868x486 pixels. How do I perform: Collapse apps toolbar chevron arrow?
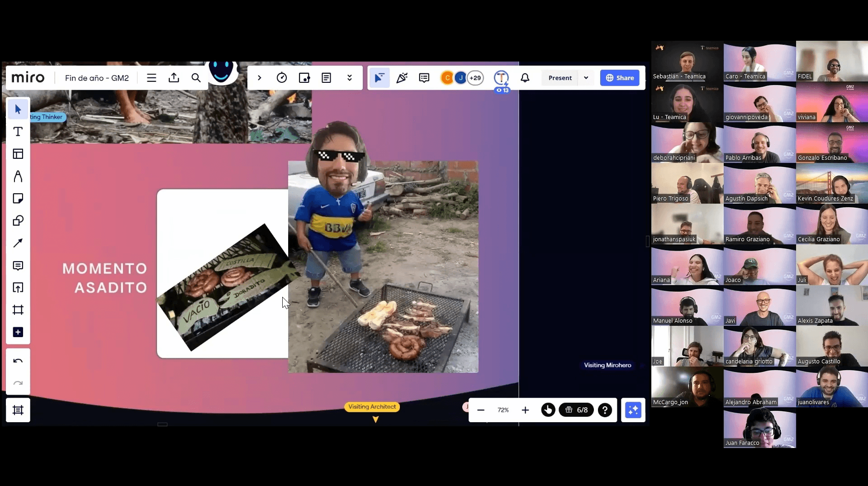pos(260,78)
